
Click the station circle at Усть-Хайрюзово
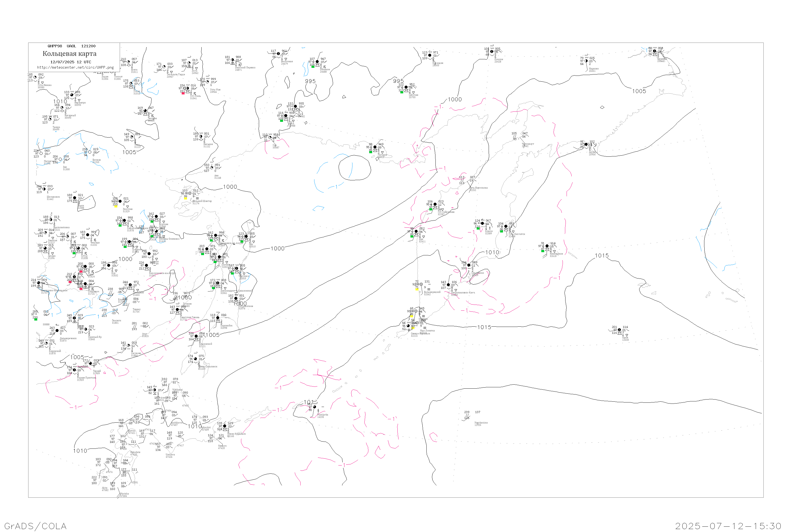click(435, 204)
